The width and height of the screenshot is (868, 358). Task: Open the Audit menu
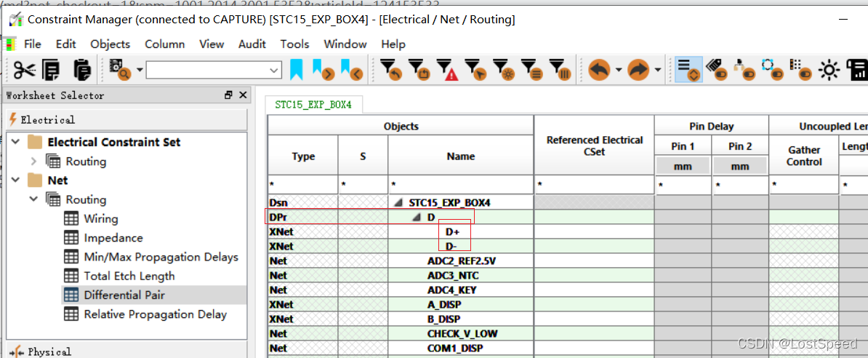(252, 44)
